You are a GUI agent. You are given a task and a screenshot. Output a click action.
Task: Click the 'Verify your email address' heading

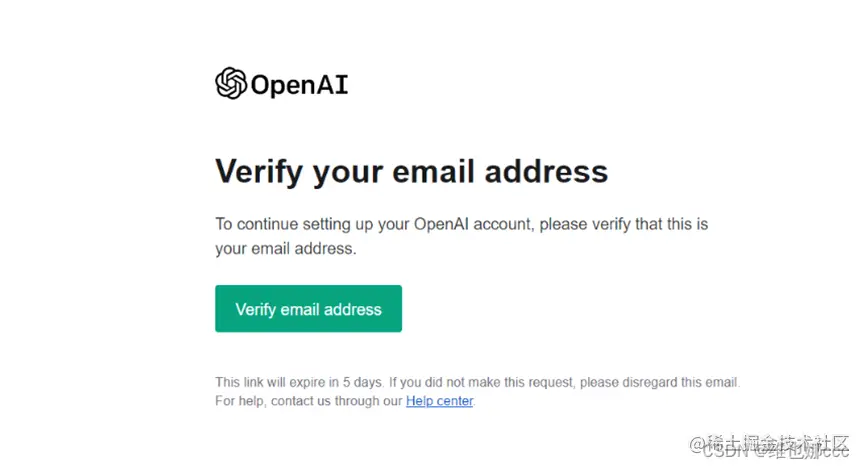tap(412, 172)
